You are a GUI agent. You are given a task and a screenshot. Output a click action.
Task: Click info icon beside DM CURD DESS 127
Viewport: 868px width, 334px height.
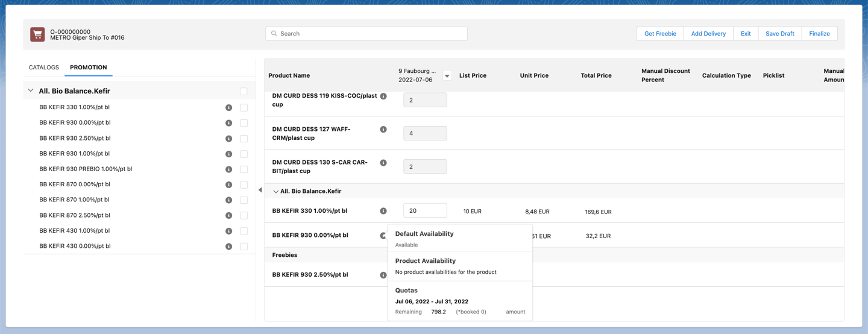[383, 130]
